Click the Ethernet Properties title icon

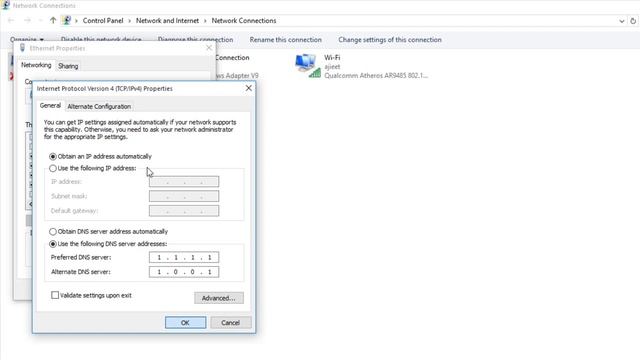(x=22, y=48)
